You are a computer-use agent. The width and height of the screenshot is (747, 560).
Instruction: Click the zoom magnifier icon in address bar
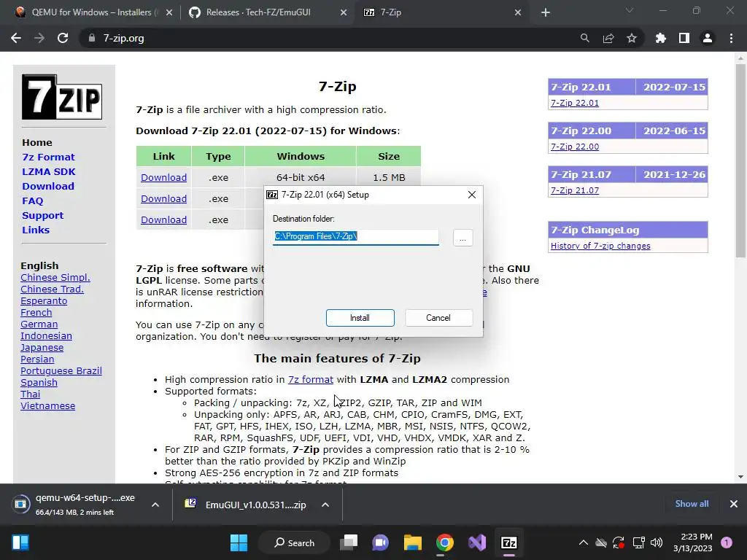pyautogui.click(x=584, y=38)
